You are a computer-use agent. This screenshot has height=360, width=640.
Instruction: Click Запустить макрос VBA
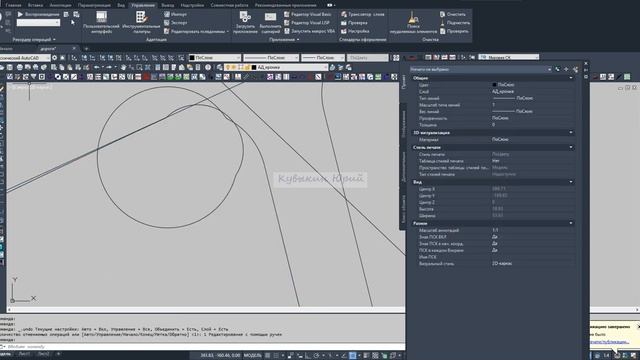point(309,31)
